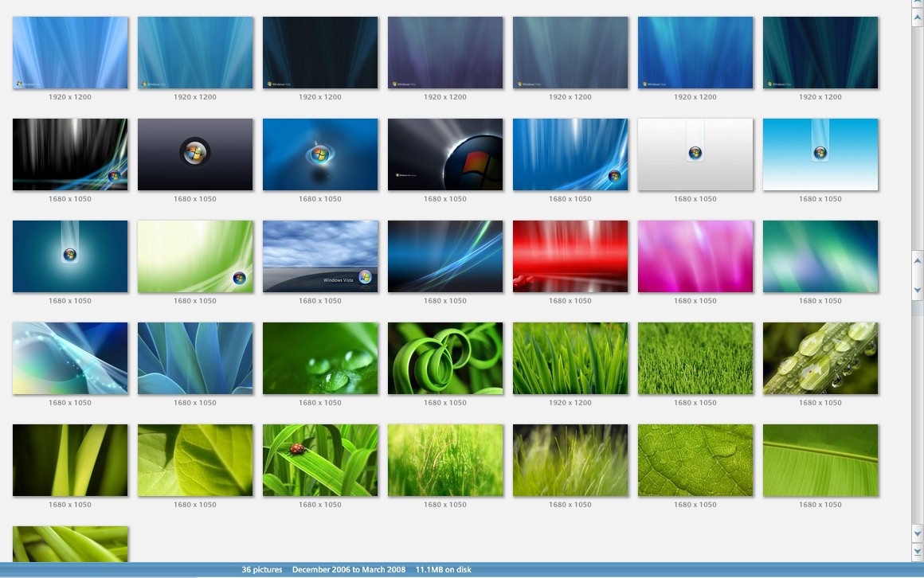
Task: Open the ladybug on grass wallpaper
Action: [x=320, y=460]
